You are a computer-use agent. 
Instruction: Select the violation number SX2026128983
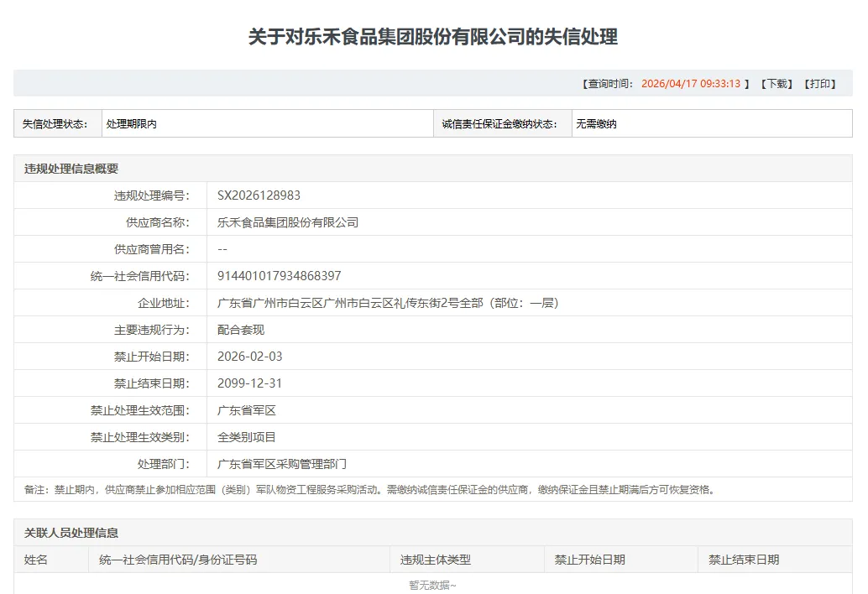259,195
